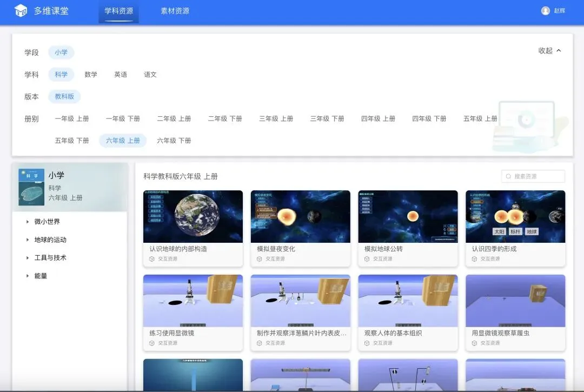Open the 模拟昼夜变化 resource thumbnail

[301, 217]
